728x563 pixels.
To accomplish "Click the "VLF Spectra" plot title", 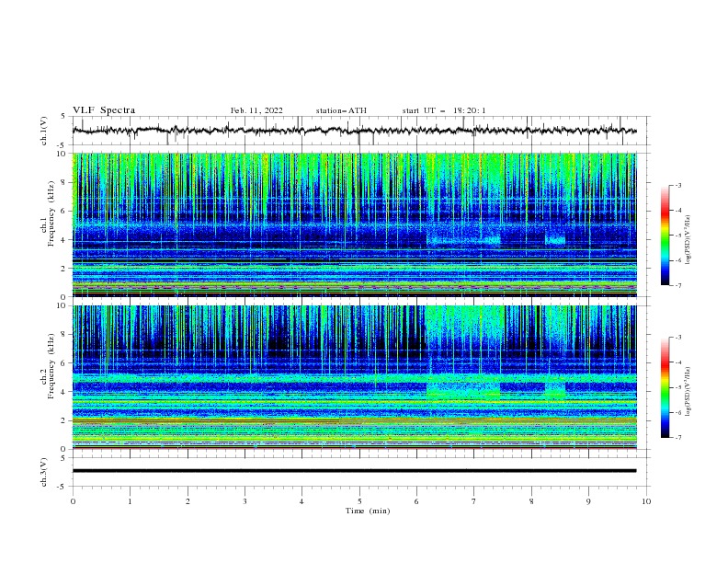I will click(104, 110).
